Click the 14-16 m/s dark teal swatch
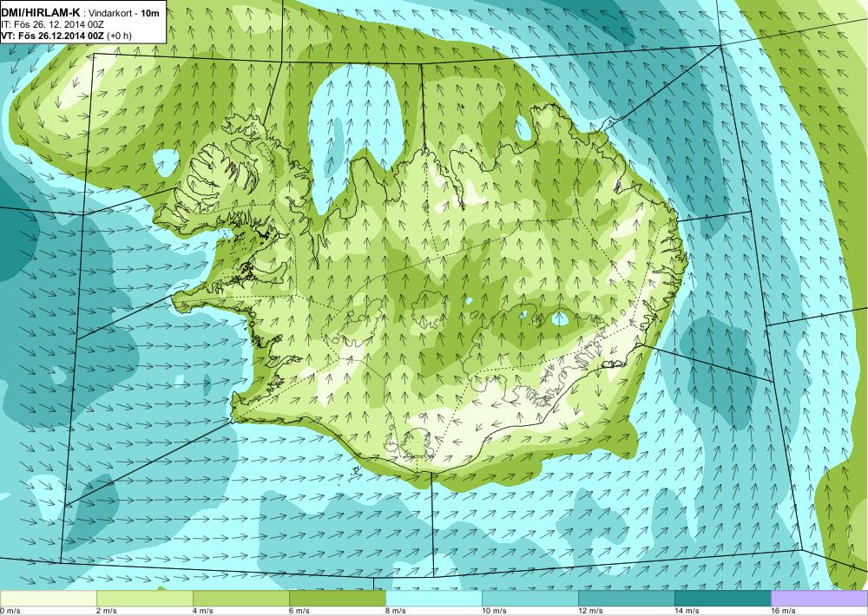Image resolution: width=868 pixels, height=616 pixels. (723, 598)
